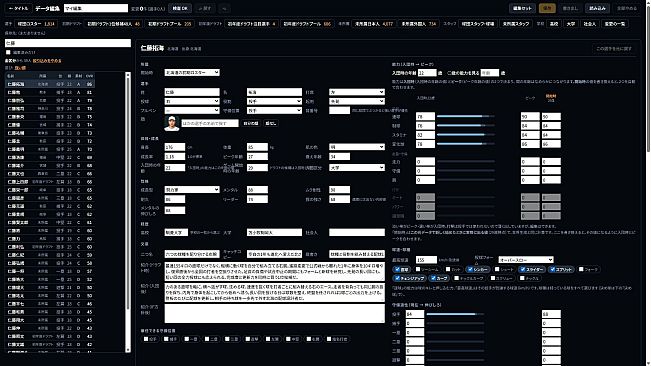Enable the スクリュー pitch checkbox
The width and height of the screenshot is (651, 366).
(492, 278)
